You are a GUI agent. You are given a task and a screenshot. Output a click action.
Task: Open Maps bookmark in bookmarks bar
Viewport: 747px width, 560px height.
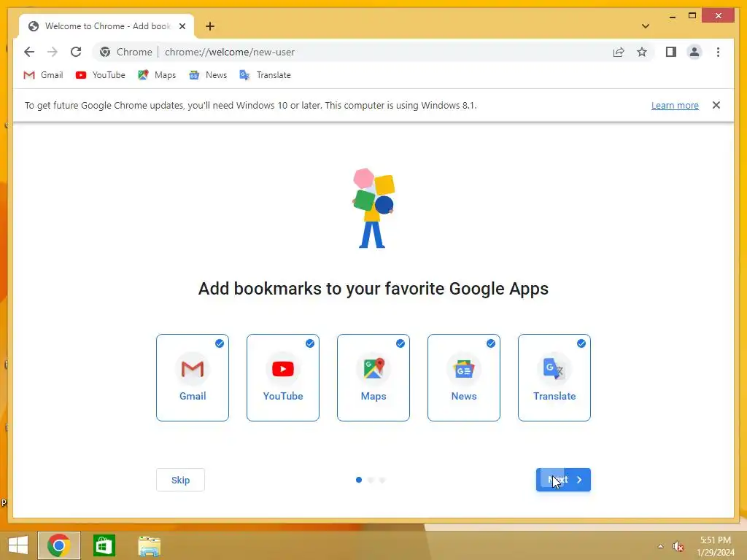tap(157, 75)
